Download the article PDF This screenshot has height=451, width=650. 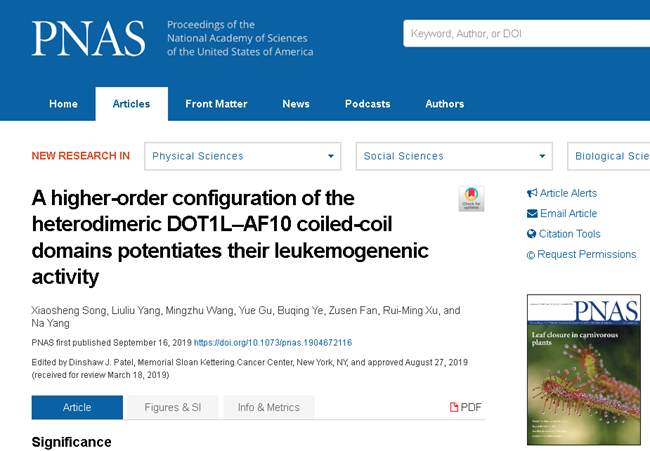466,407
